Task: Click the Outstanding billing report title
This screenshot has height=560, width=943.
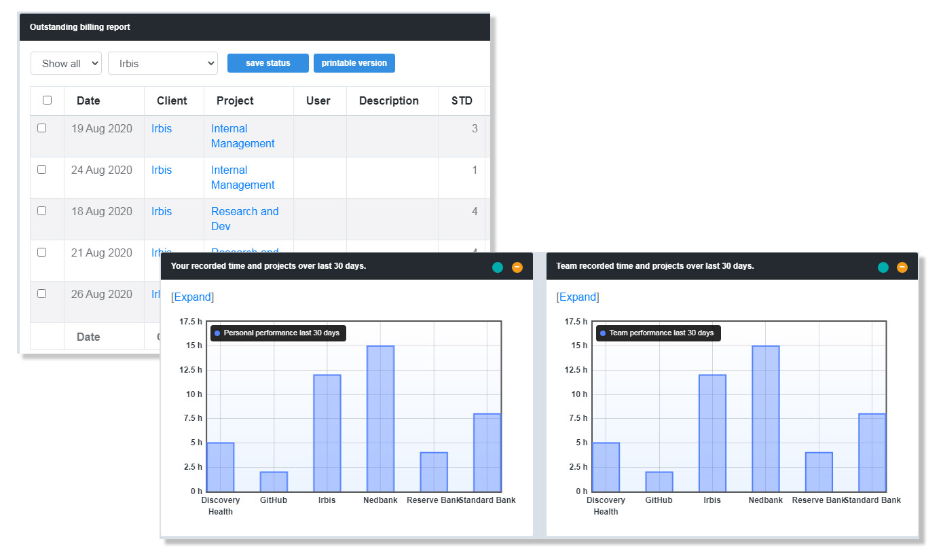Action: click(80, 27)
